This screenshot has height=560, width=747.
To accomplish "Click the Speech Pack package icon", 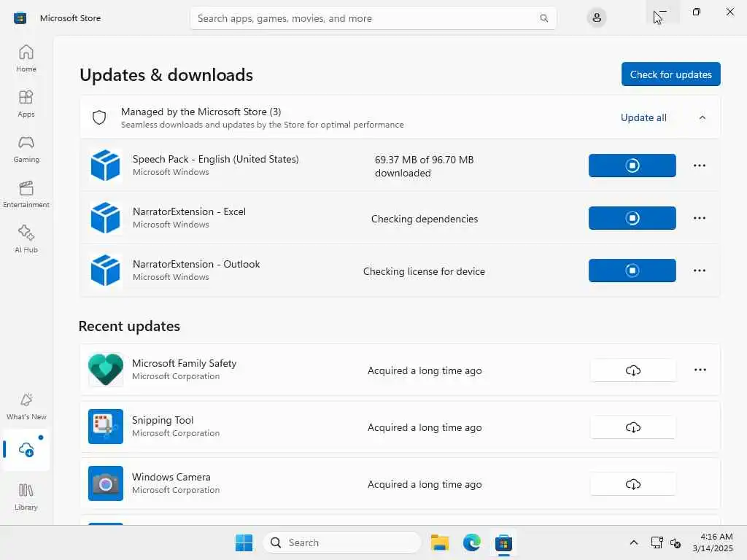I will 105,166.
